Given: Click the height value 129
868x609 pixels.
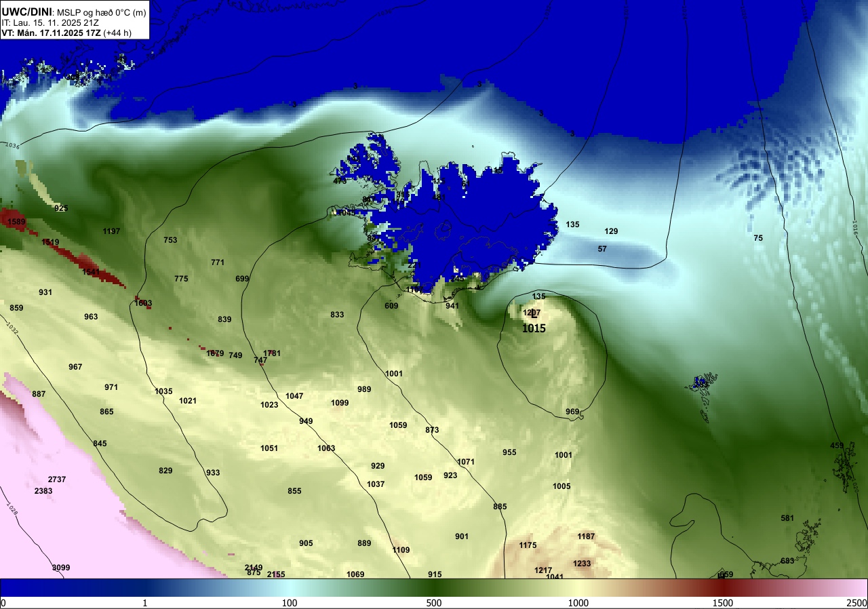Looking at the screenshot, I should (611, 231).
